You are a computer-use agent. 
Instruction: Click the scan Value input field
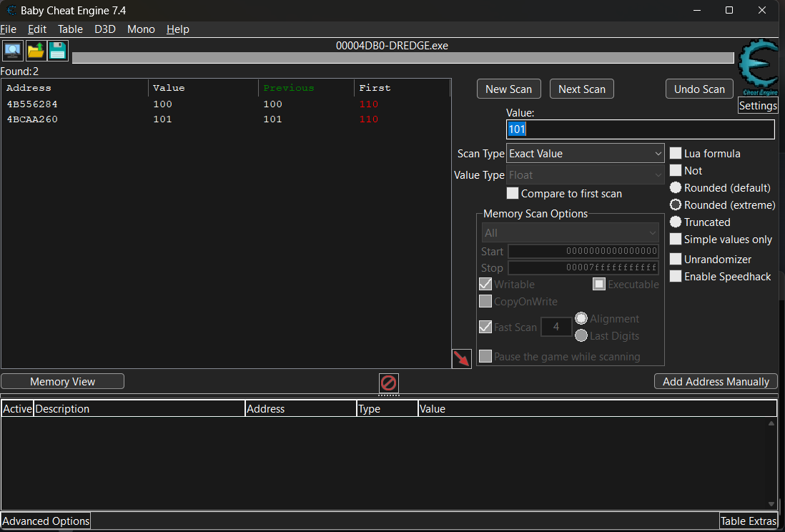pyautogui.click(x=641, y=129)
